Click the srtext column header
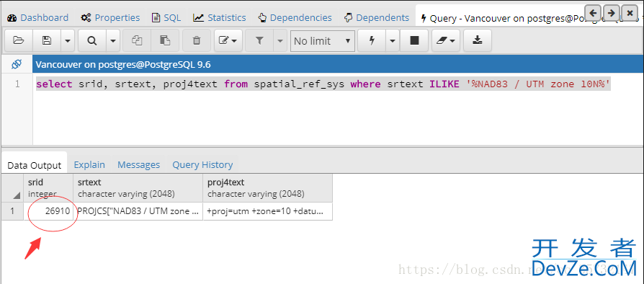Image resolution: width=644 pixels, height=284 pixels. pos(138,187)
